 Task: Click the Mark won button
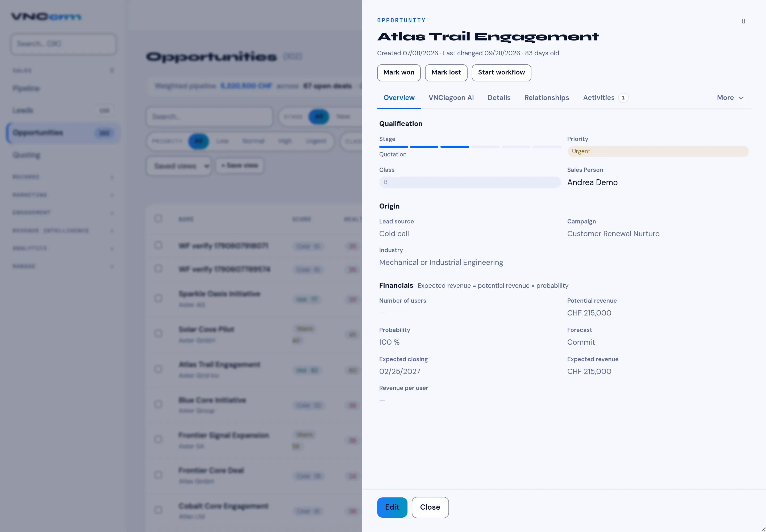pos(399,73)
